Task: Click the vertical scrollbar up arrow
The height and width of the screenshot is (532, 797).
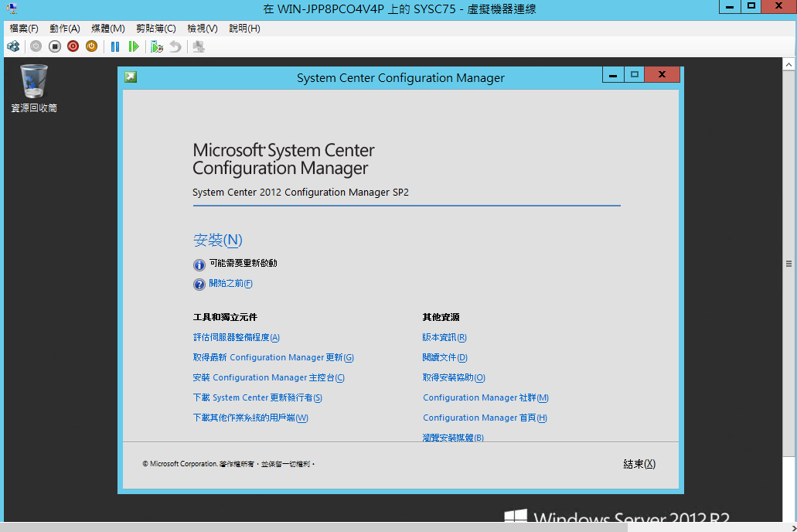Action: click(788, 65)
